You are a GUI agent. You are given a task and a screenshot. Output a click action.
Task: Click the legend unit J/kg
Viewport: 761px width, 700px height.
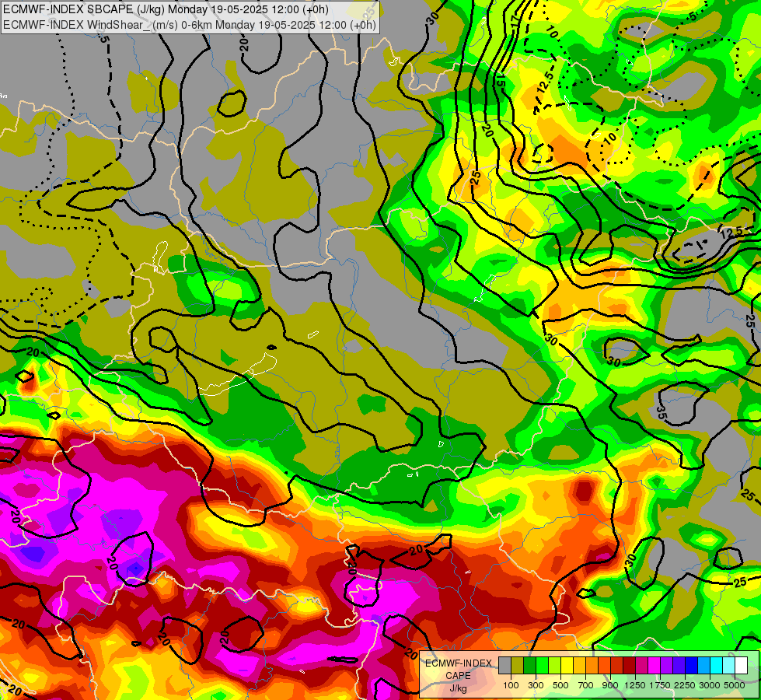pyautogui.click(x=458, y=689)
